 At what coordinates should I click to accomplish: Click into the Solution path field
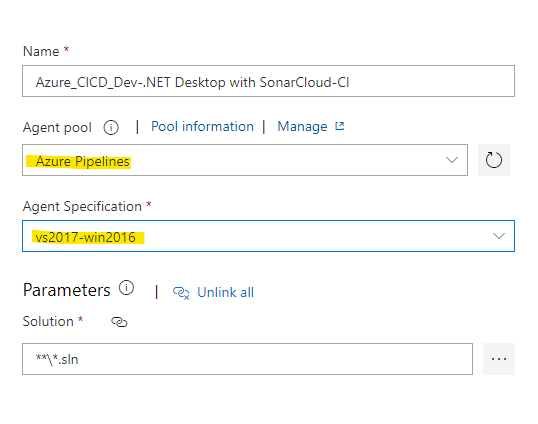(x=247, y=359)
